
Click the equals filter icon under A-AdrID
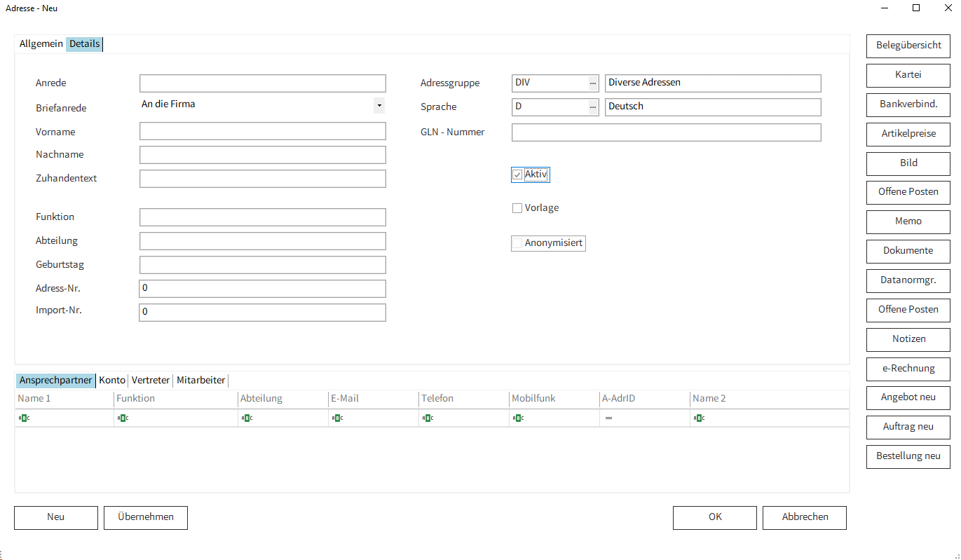(x=608, y=418)
